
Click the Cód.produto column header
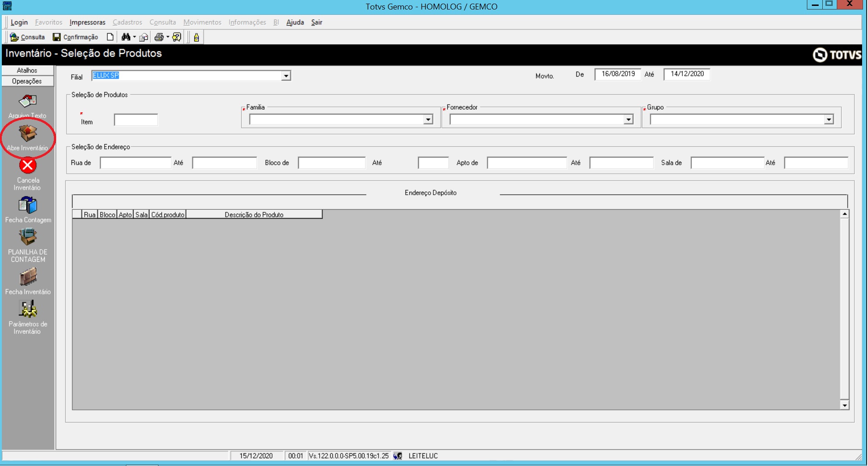coord(168,214)
